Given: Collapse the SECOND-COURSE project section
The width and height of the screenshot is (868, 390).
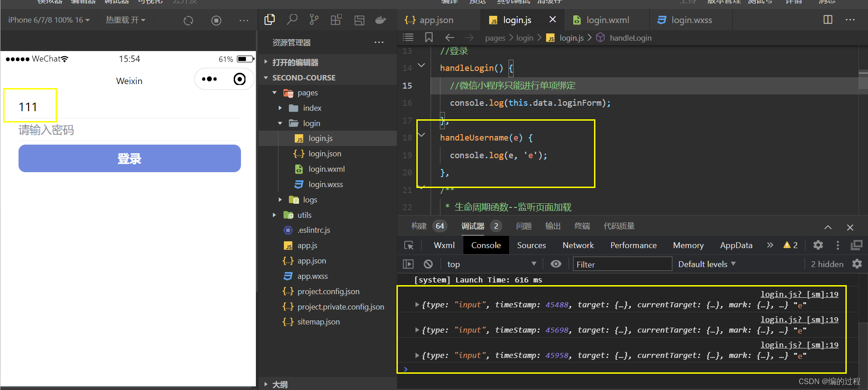Looking at the screenshot, I should click(x=327, y=78).
